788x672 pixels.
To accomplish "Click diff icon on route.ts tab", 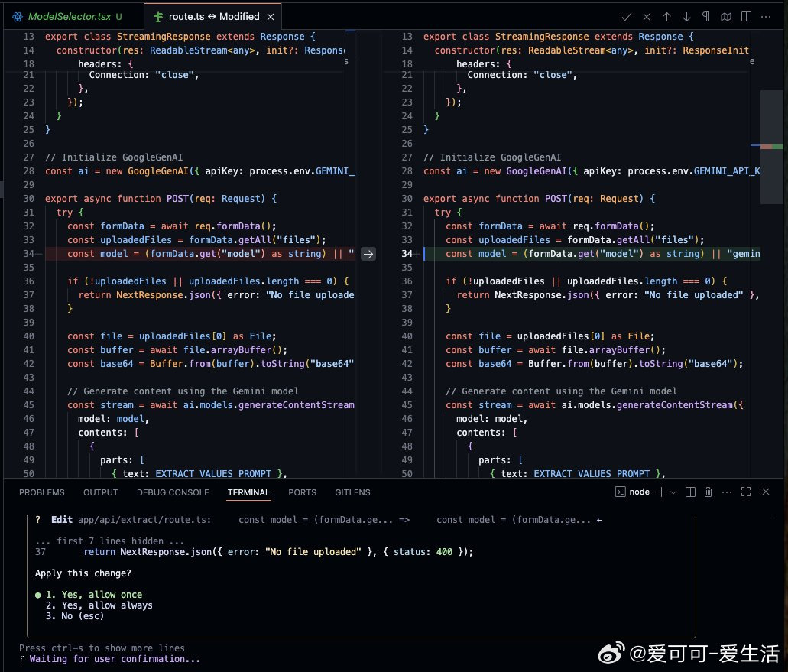I will pos(158,17).
